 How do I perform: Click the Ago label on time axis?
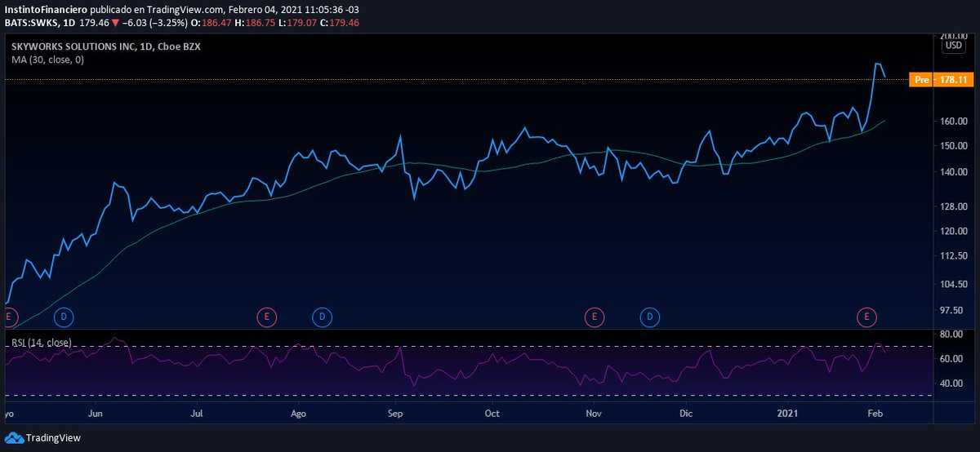298,414
